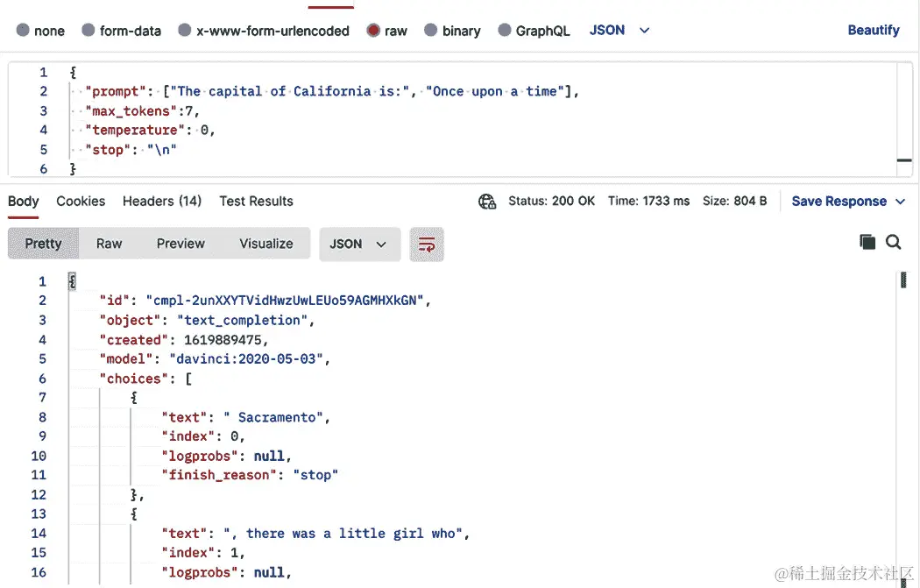Click the "max_tokens":7 line
The width and height of the screenshot is (920, 588).
pos(143,111)
